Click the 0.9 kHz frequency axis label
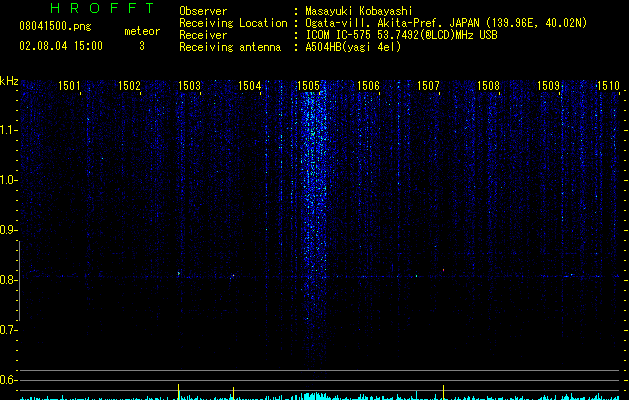The image size is (629, 400). pos(8,230)
